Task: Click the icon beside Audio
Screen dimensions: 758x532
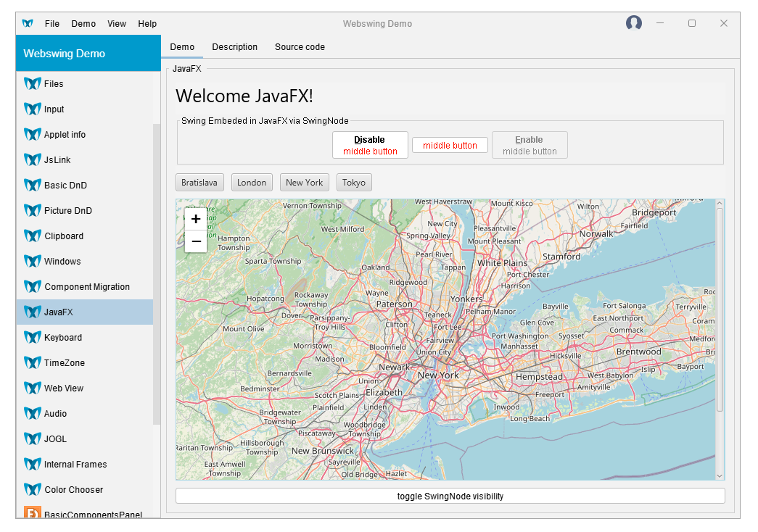Action: [x=33, y=414]
